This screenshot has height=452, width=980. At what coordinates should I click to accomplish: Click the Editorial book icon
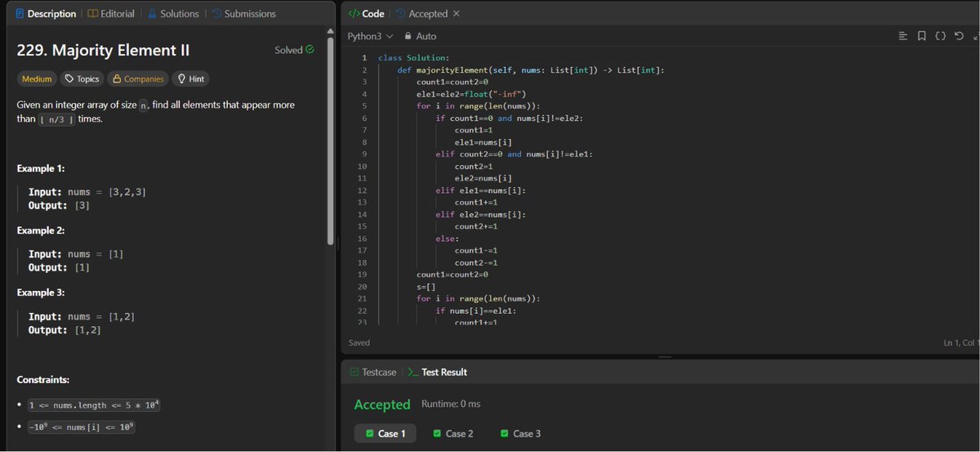click(x=92, y=14)
